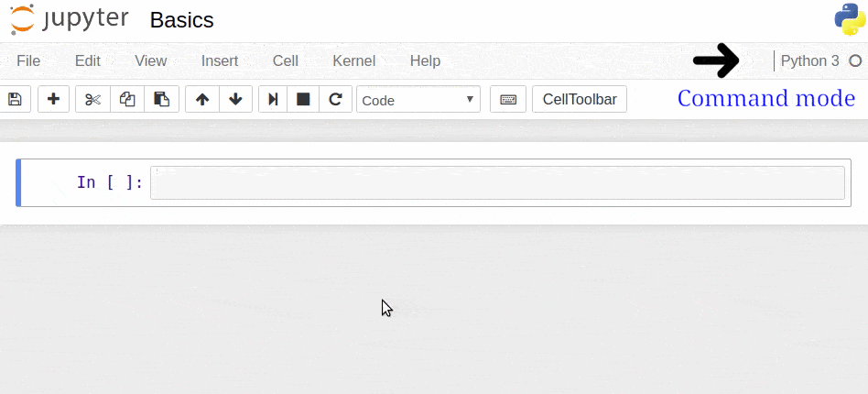Paste cell below using the clipboard icon
The height and width of the screenshot is (394, 868).
(x=161, y=99)
